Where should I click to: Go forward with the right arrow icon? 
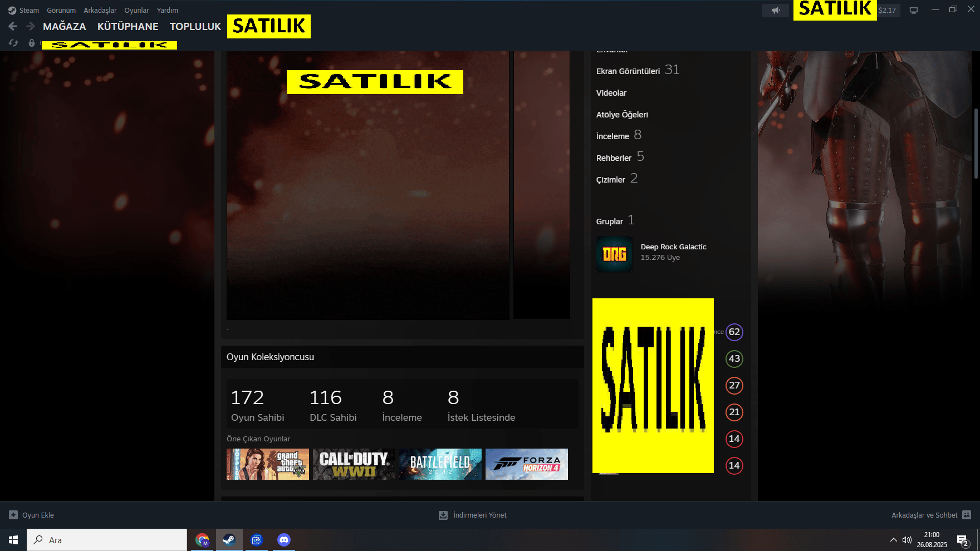coord(31,26)
